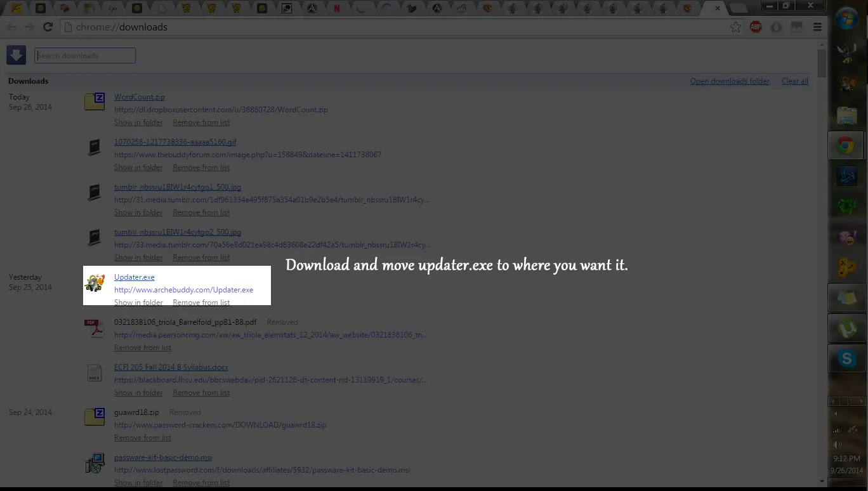
Task: Launch uTorrent from the taskbar
Action: coord(846,329)
